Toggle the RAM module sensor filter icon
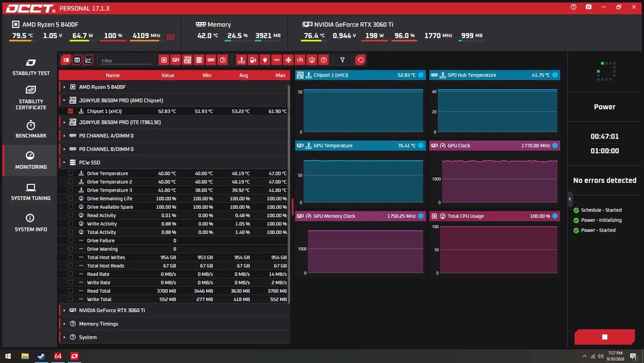This screenshot has height=363, width=644. click(211, 60)
